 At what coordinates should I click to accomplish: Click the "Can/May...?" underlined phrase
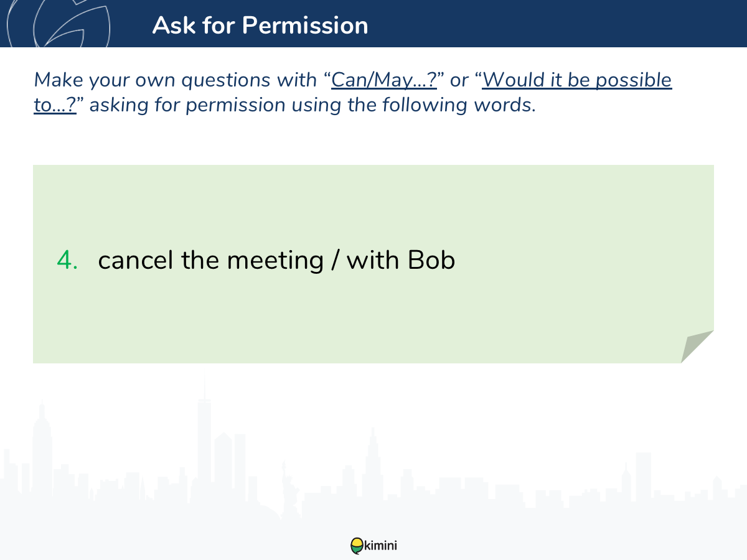(x=384, y=80)
